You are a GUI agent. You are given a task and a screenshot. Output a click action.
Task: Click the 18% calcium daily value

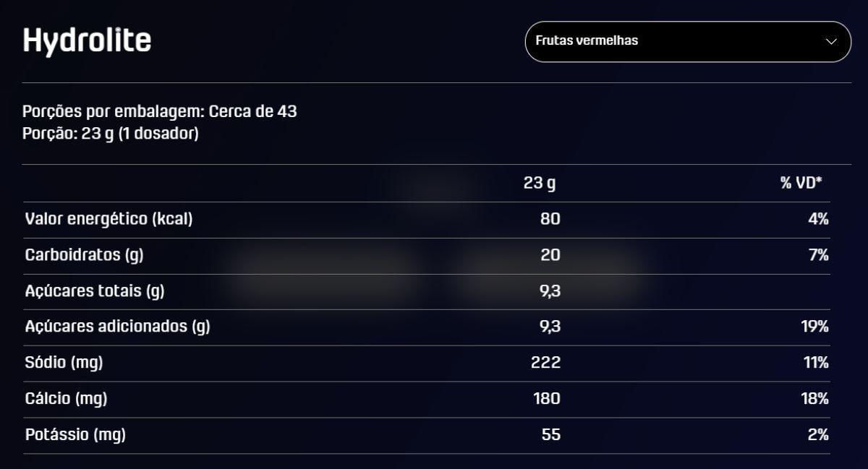[x=814, y=398]
